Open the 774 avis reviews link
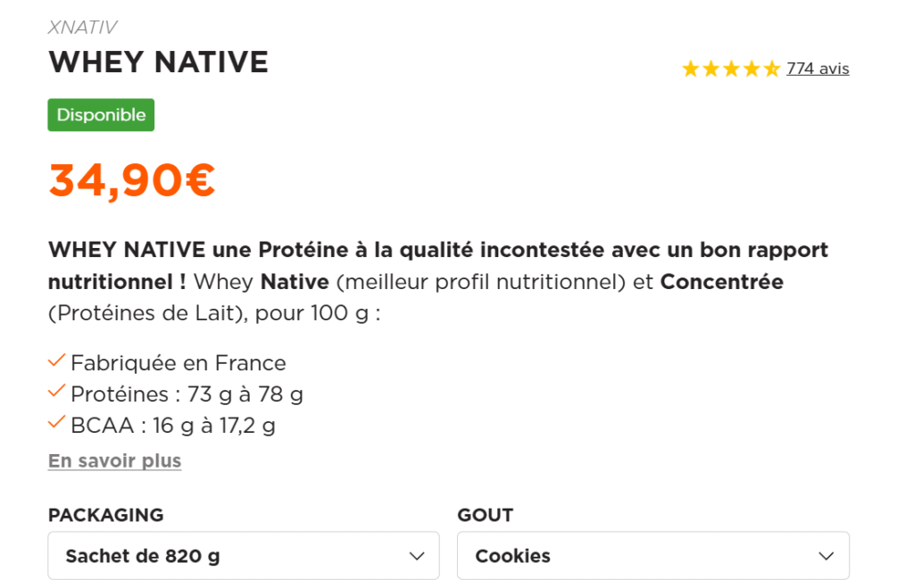The image size is (914, 588). point(817,68)
